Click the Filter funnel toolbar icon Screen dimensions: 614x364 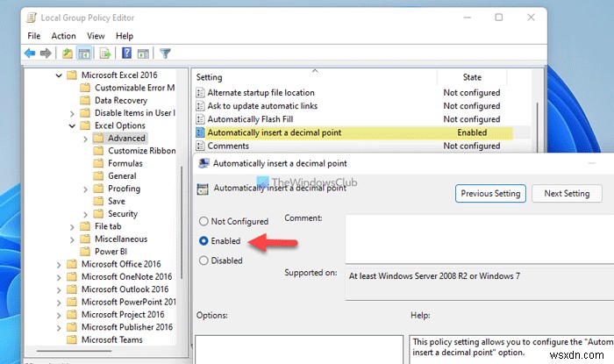pos(165,54)
